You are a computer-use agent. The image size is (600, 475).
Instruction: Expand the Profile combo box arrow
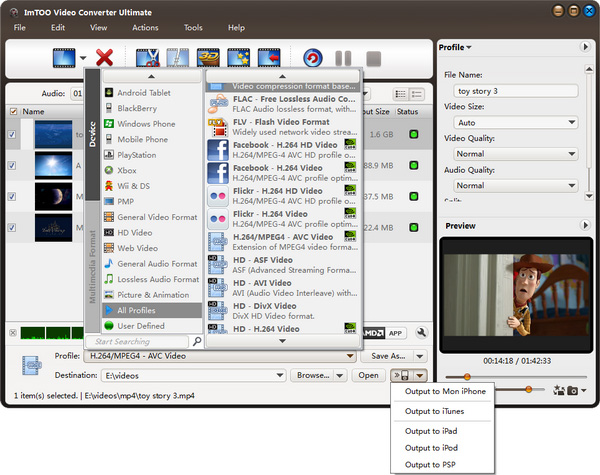click(350, 356)
